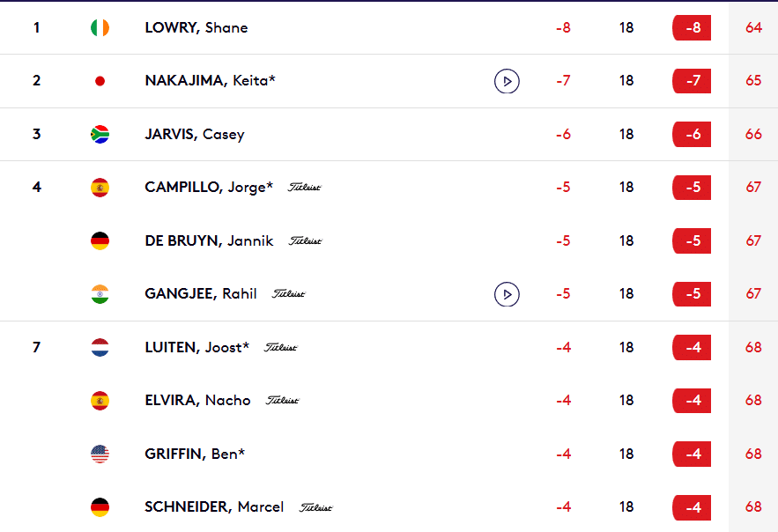Play video highlights for Rahil Gangjee
Image resolution: width=778 pixels, height=532 pixels.
(x=507, y=294)
